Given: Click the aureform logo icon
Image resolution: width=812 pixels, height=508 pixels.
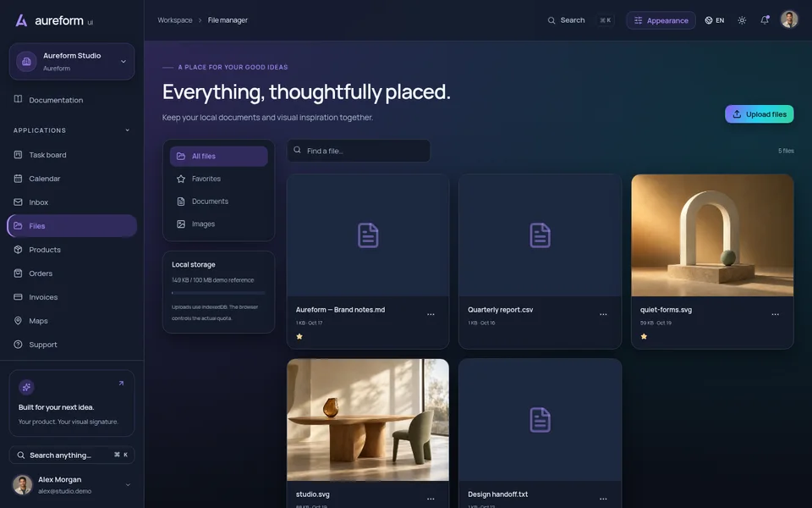Looking at the screenshot, I should click(x=21, y=20).
